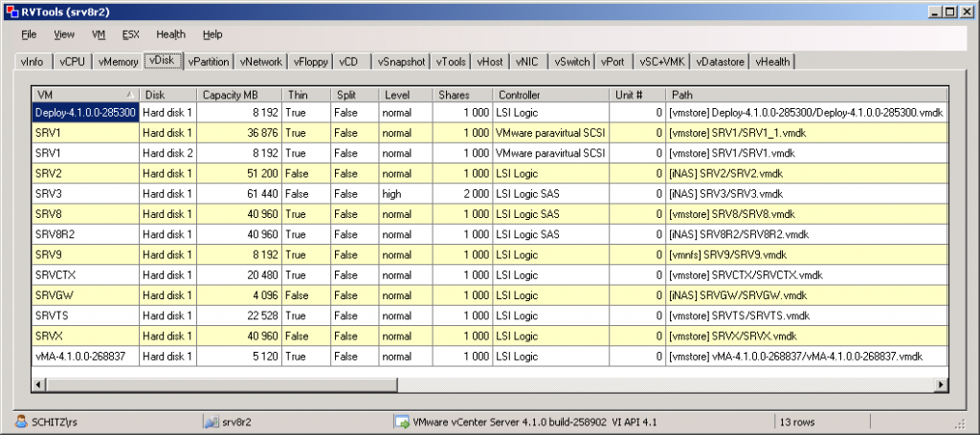Click the SRV9 VM cell
The image size is (980, 435).
[x=85, y=254]
